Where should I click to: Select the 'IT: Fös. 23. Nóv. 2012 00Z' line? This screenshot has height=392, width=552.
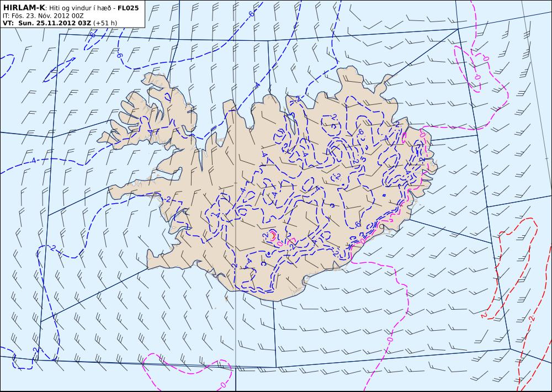[43, 16]
